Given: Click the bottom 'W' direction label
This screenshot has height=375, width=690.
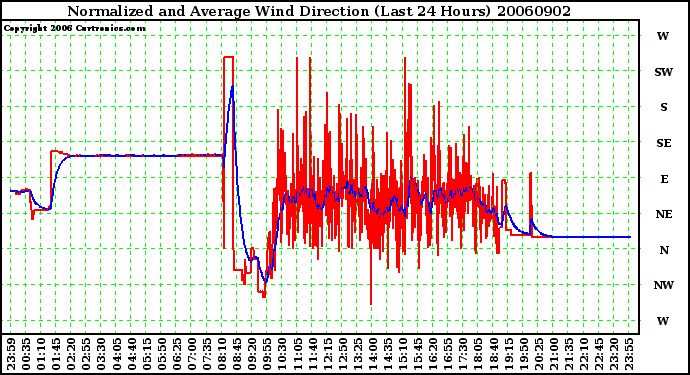Looking at the screenshot, I should pyautogui.click(x=663, y=321).
